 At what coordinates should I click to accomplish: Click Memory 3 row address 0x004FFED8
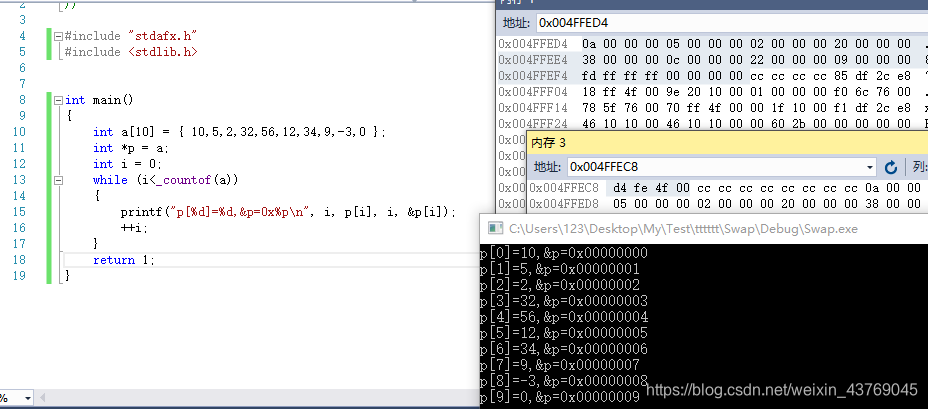[563, 204]
